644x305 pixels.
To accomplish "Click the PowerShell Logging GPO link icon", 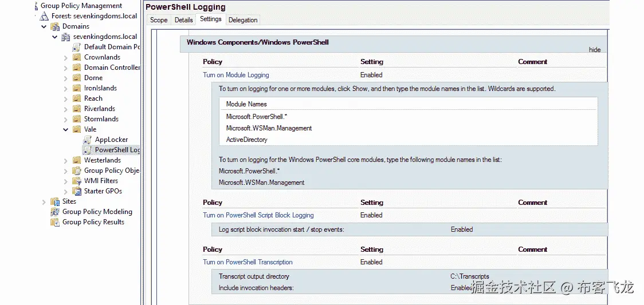I will (x=88, y=149).
